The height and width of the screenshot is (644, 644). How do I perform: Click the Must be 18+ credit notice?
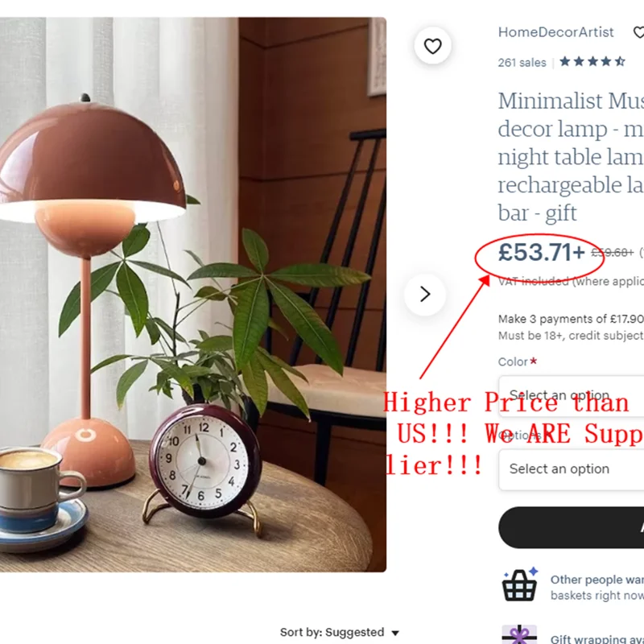(x=571, y=336)
